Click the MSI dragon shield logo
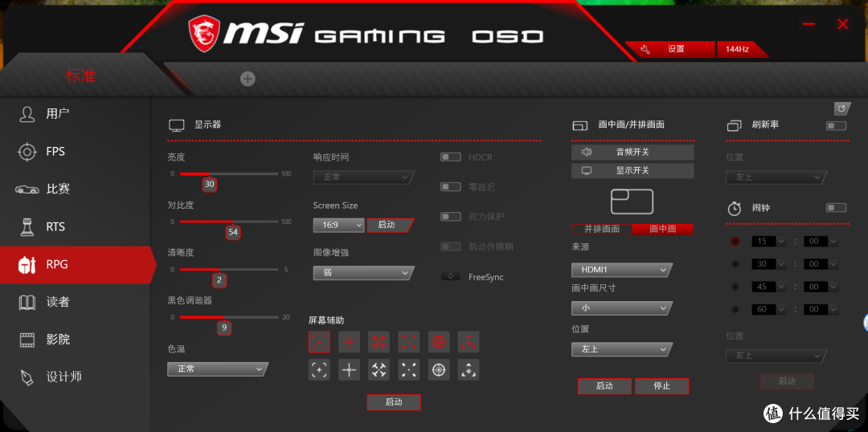The height and width of the screenshot is (432, 868). tap(203, 33)
